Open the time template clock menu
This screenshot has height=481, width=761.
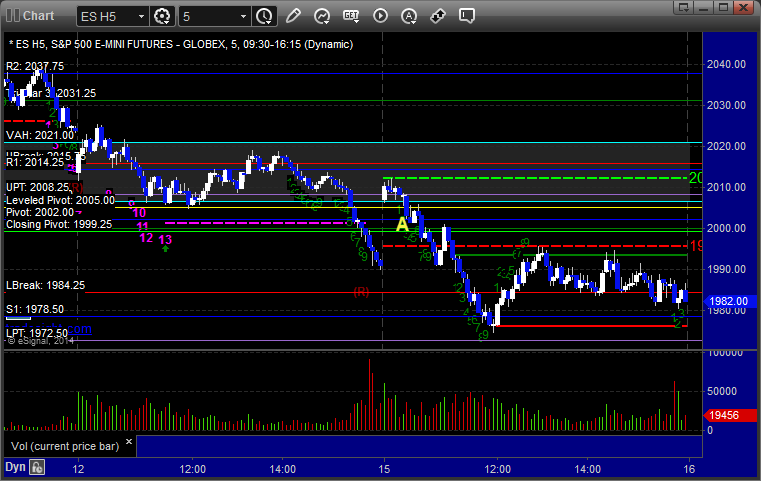coord(265,17)
